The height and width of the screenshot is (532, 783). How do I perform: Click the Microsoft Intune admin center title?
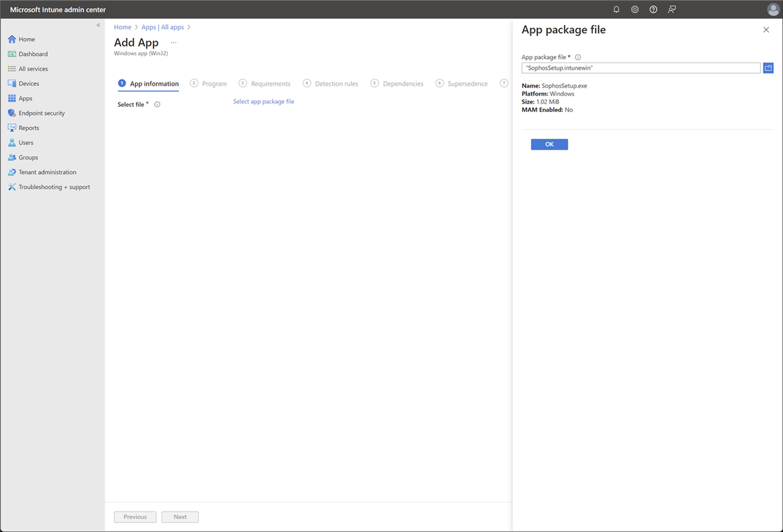click(58, 9)
